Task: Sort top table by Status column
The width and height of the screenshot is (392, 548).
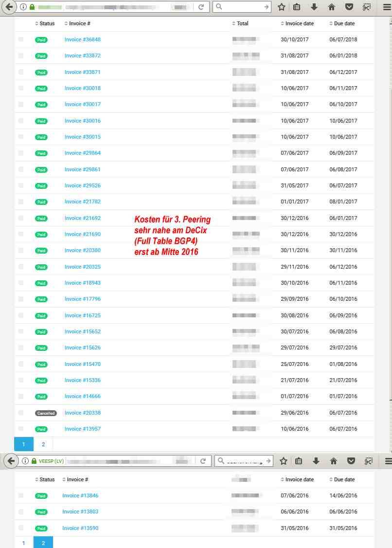Action: tap(45, 23)
